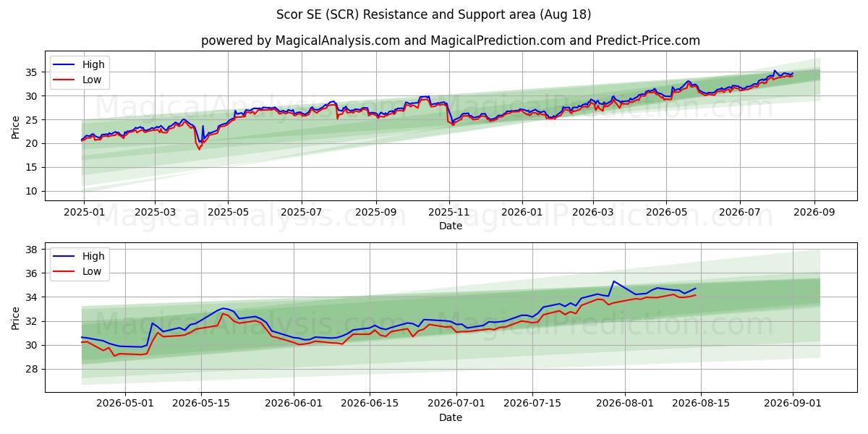The width and height of the screenshot is (868, 434).
Task: Click the '2026-01' date label on the top chart
Action: tap(522, 212)
